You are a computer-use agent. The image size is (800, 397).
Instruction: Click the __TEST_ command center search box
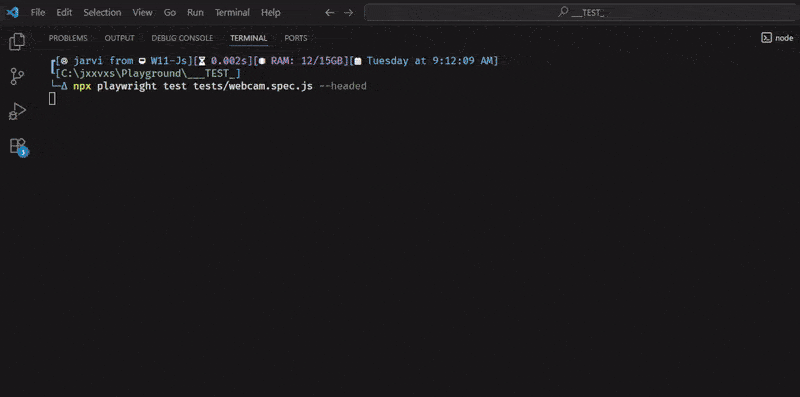click(582, 13)
